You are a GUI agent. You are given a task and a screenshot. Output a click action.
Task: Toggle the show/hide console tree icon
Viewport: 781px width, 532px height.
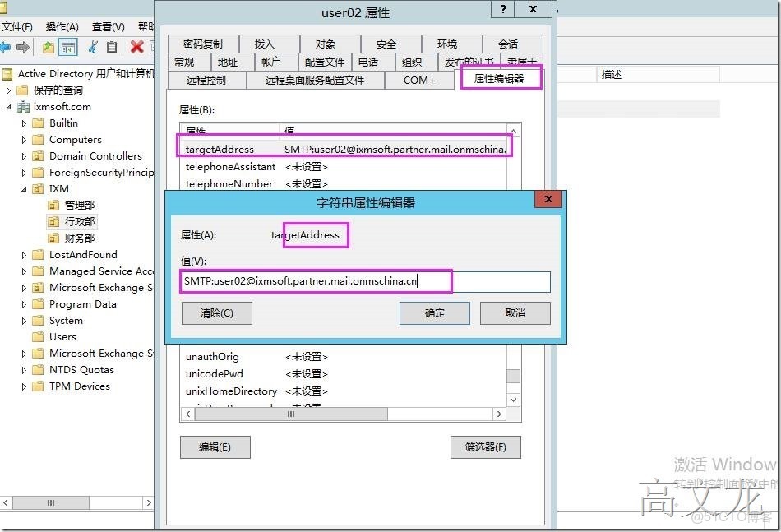tap(67, 47)
